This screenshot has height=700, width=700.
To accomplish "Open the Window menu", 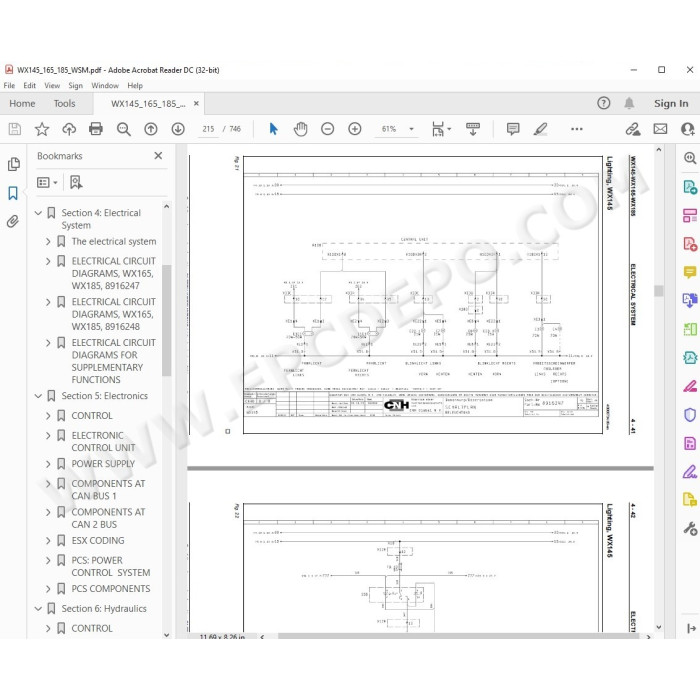I will coord(105,85).
